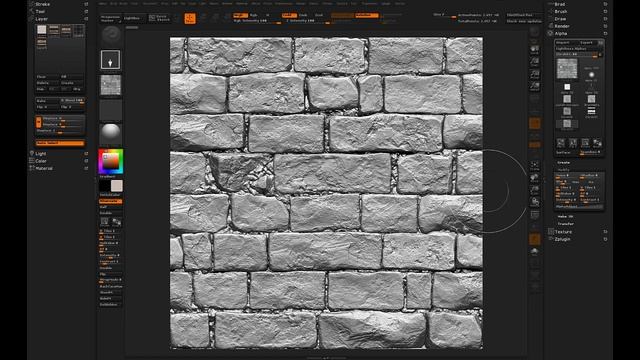
Task: Expand the Draw palette on the right
Action: pos(560,19)
